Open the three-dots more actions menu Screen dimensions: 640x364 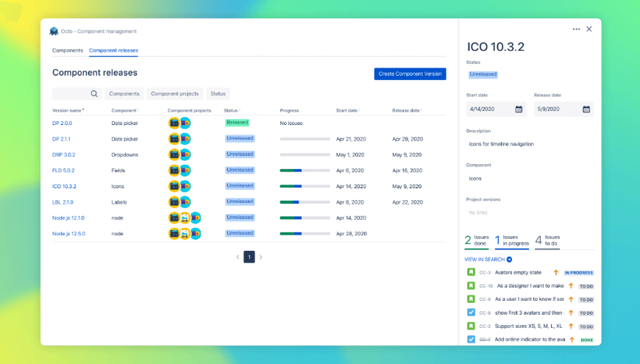(576, 29)
